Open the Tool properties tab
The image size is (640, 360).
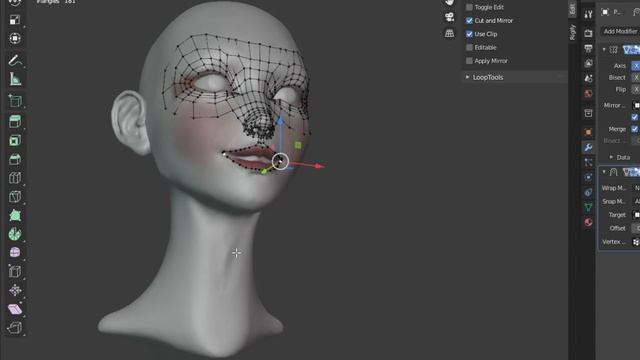tap(588, 14)
